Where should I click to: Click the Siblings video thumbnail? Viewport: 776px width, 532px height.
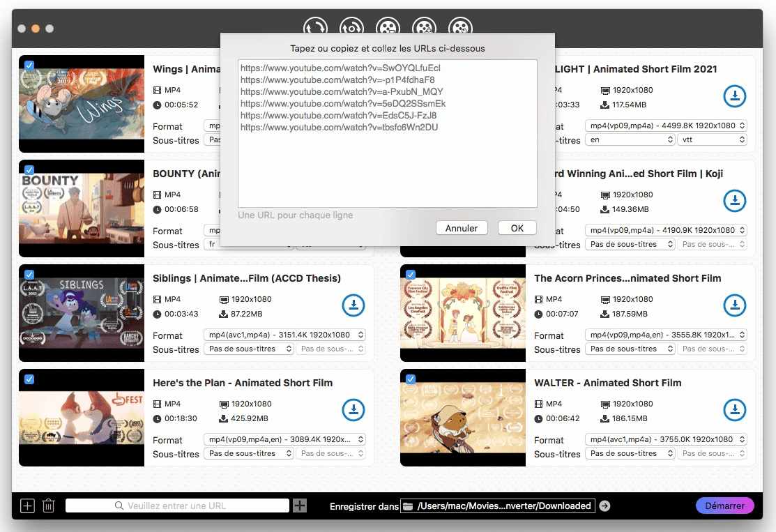82,313
